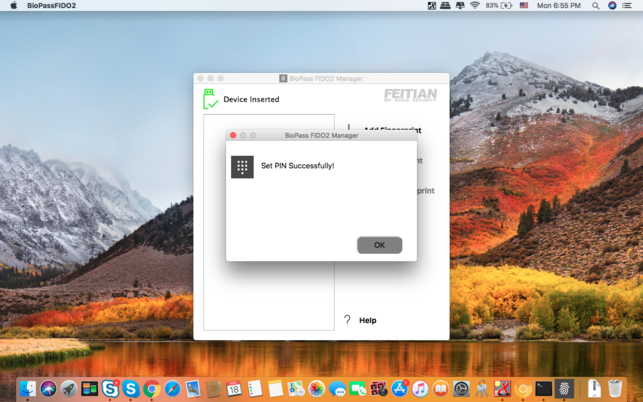
Task: Open Help in BioPass FIDO2 Manager
Action: [x=367, y=320]
